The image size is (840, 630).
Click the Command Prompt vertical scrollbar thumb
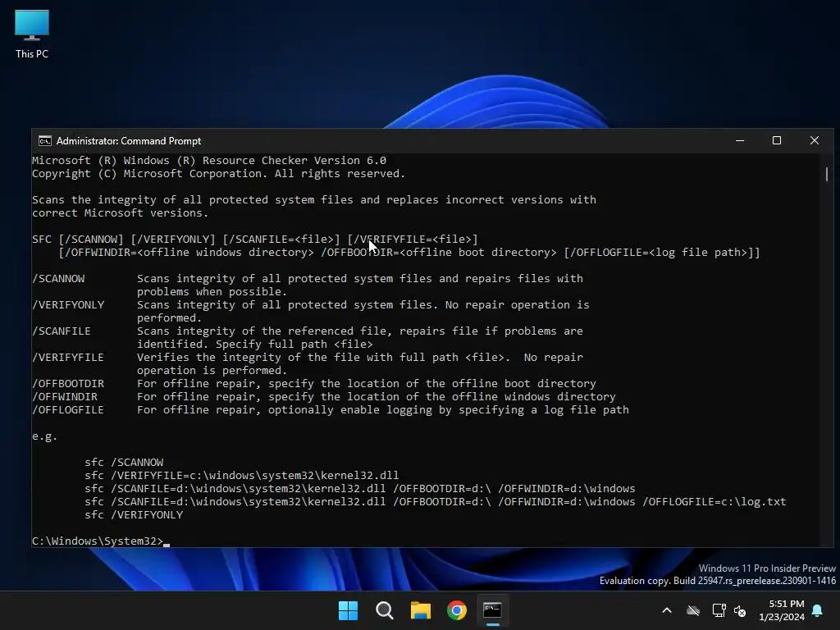[x=827, y=174]
